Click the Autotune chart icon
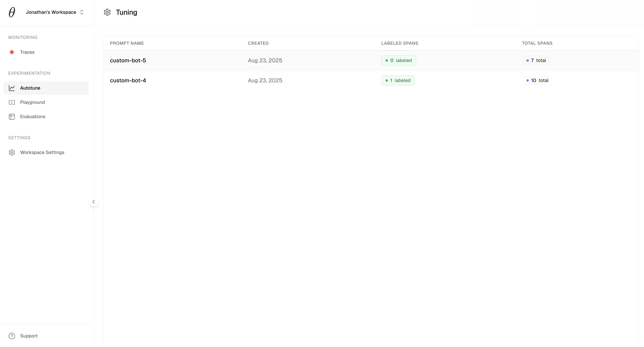Screen dimensions: 644x347 (12, 88)
